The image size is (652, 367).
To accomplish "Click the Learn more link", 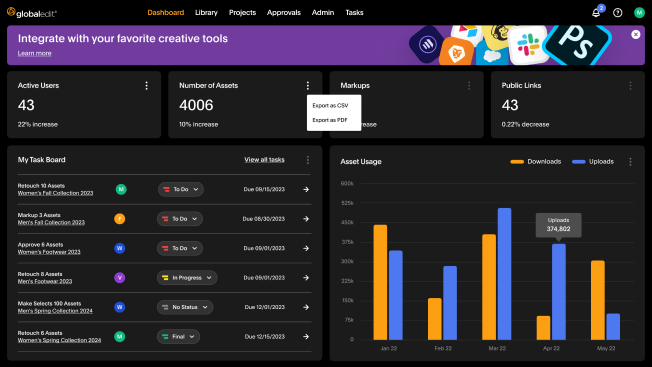I will (35, 53).
